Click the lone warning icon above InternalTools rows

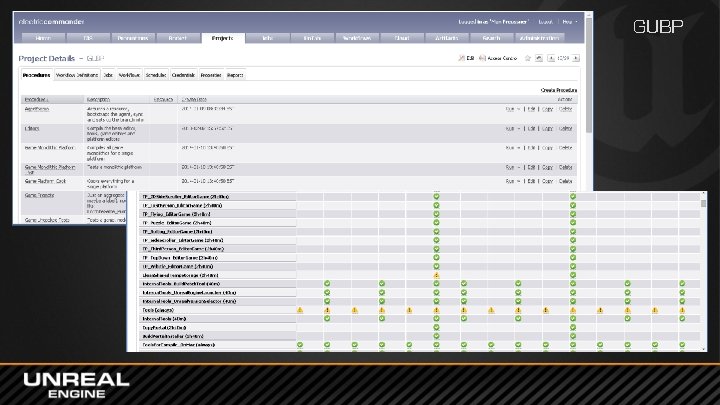pos(436,275)
